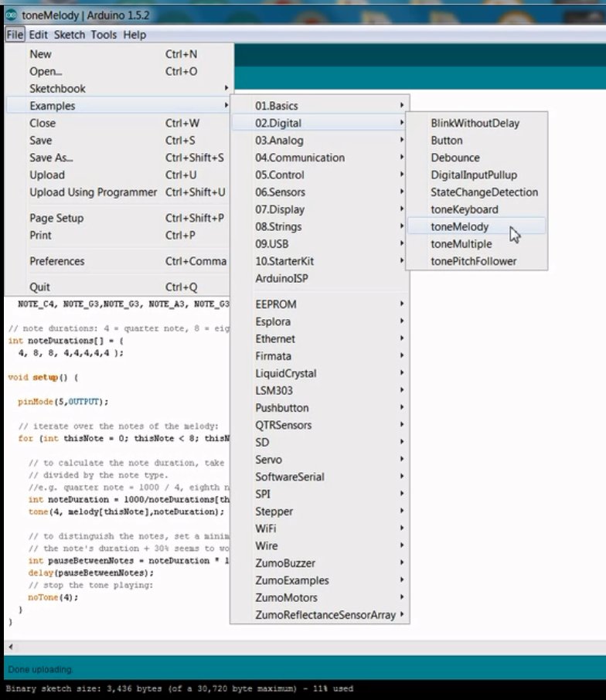Image resolution: width=606 pixels, height=700 pixels.
Task: Choose Print from the File menu
Action: coord(119,236)
